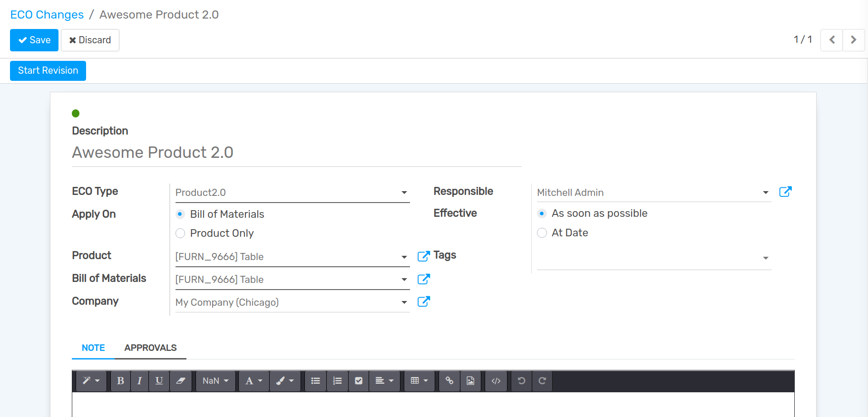Select Bill of Materials radio option
Image resolution: width=868 pixels, height=417 pixels.
pyautogui.click(x=180, y=214)
